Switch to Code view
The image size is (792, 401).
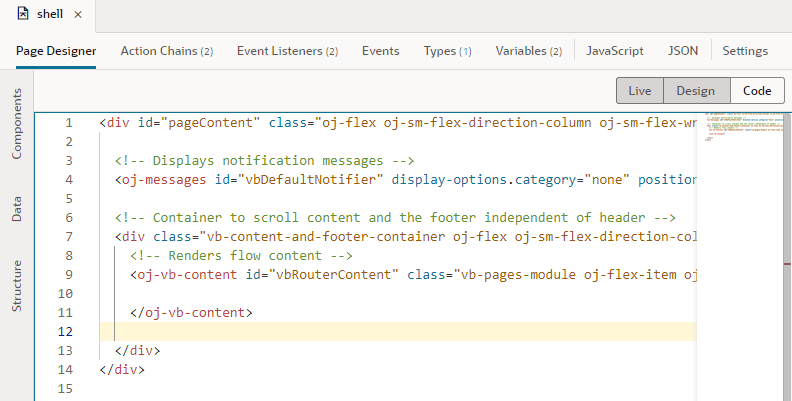click(x=756, y=91)
